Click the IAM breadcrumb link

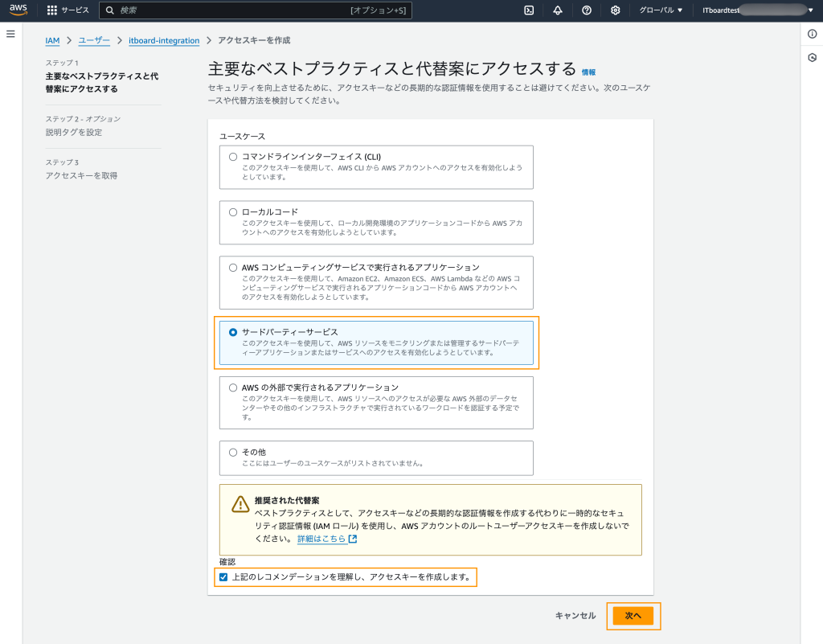pyautogui.click(x=52, y=40)
